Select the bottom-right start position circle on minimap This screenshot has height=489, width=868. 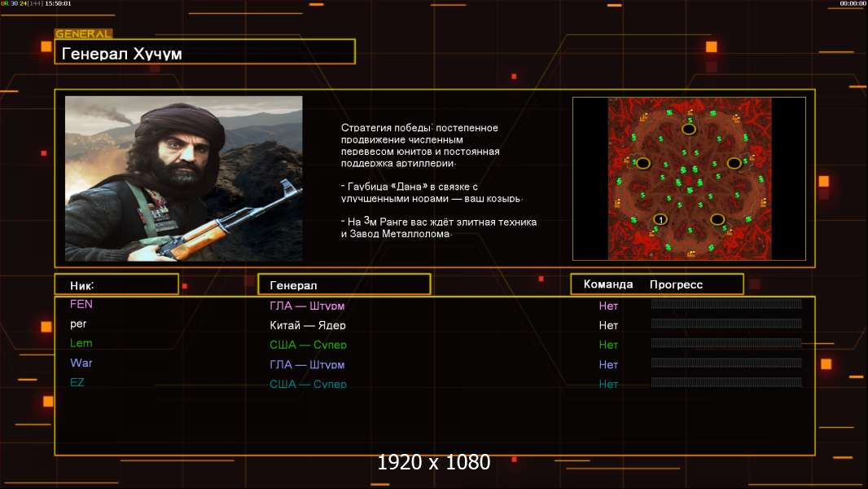click(717, 219)
